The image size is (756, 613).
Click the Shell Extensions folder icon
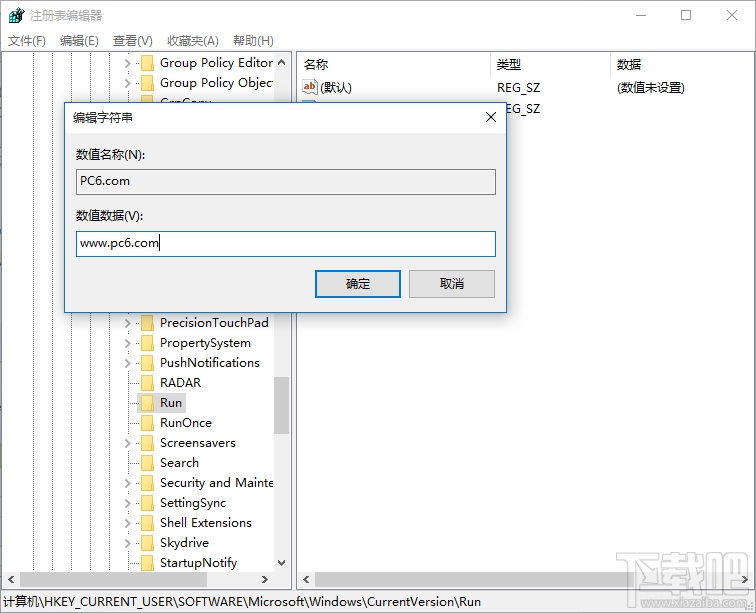pyautogui.click(x=147, y=523)
